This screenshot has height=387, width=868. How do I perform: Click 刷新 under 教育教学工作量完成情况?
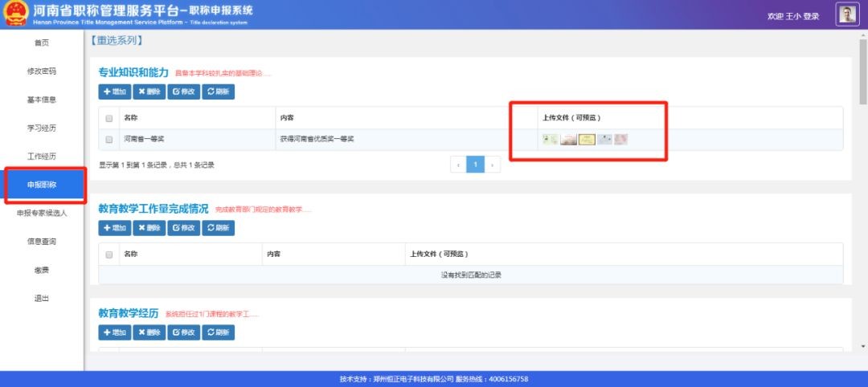click(x=218, y=228)
